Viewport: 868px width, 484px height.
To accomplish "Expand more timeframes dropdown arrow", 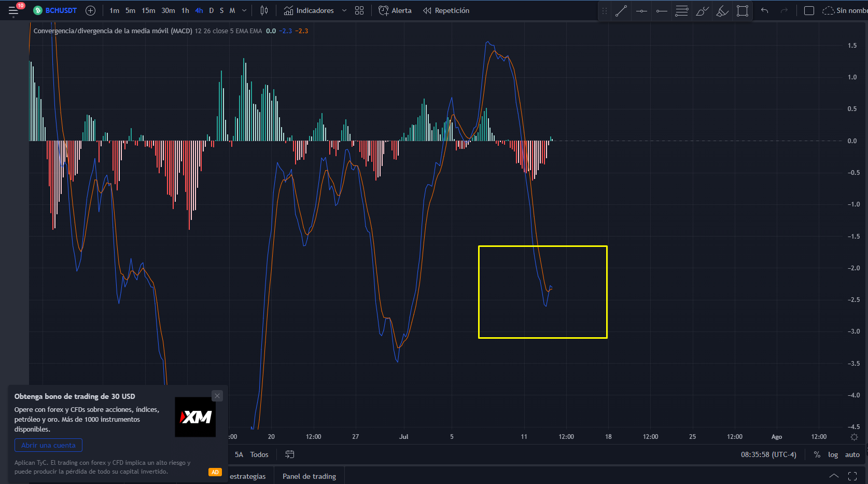I will coord(244,10).
